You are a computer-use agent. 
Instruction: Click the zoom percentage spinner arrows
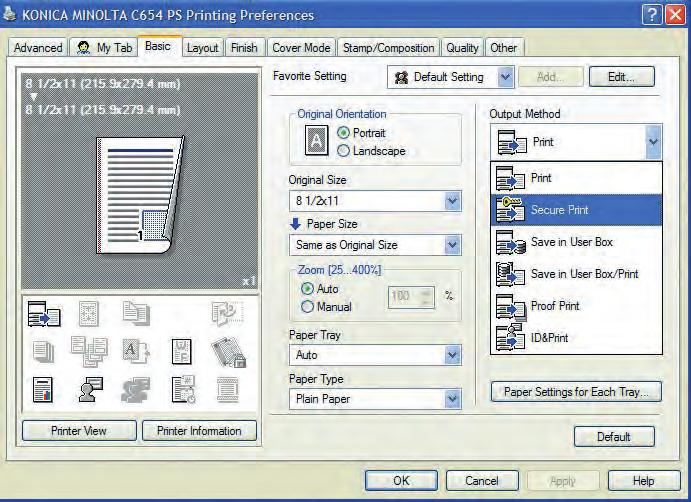pyautogui.click(x=427, y=297)
